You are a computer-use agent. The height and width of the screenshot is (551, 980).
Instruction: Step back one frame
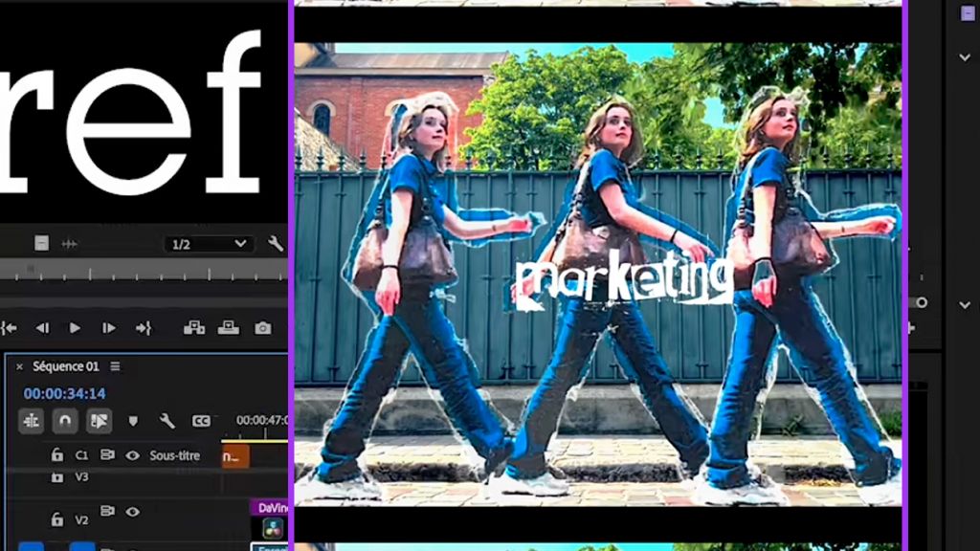tap(42, 328)
